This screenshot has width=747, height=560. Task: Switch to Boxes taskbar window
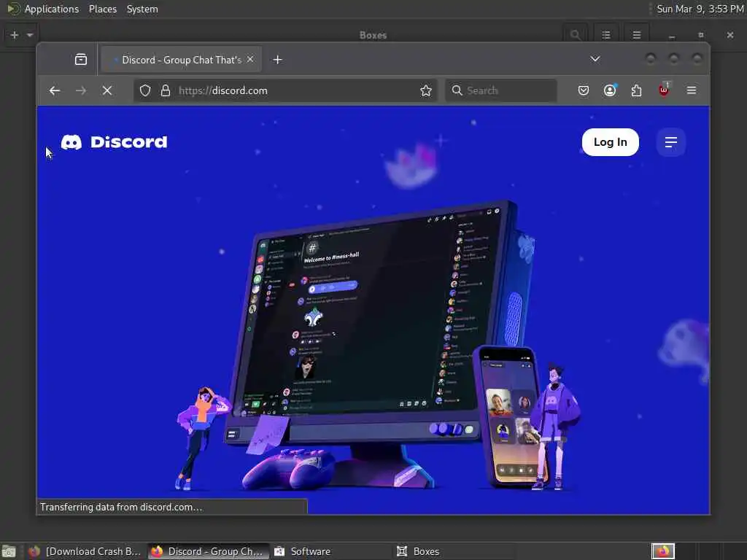point(454,551)
